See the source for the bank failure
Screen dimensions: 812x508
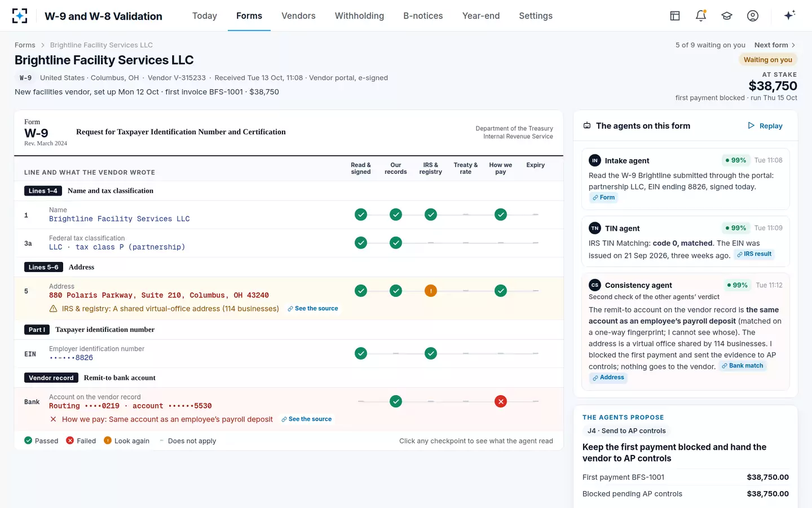(x=307, y=419)
